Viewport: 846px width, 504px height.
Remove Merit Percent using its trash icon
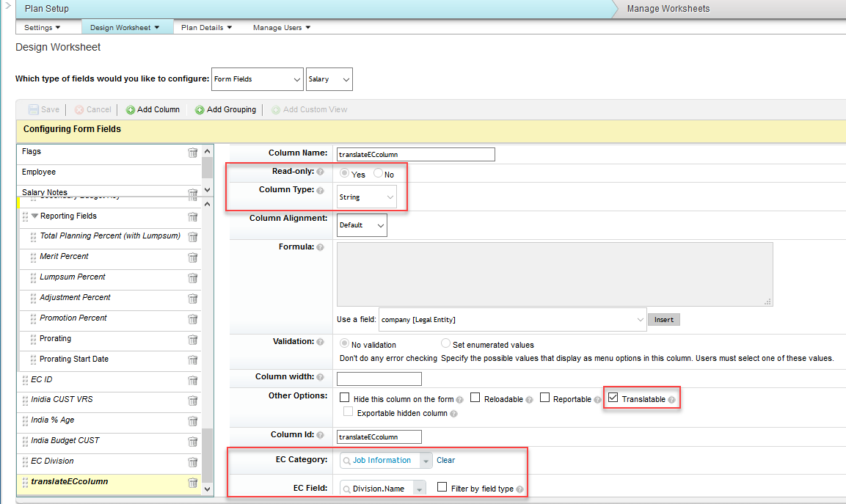[193, 258]
